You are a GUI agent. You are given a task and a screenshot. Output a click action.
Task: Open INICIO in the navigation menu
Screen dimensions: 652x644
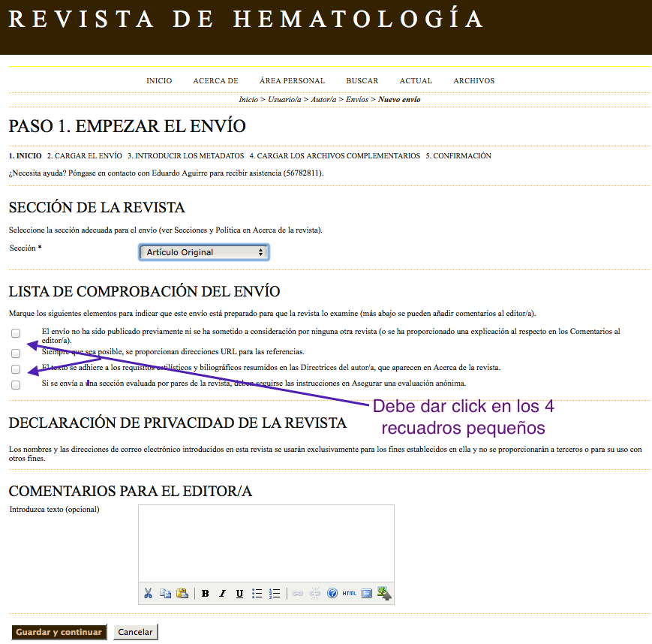coord(159,81)
